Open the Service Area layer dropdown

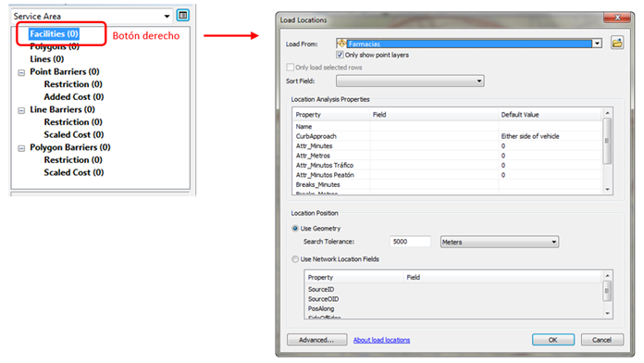coord(167,16)
